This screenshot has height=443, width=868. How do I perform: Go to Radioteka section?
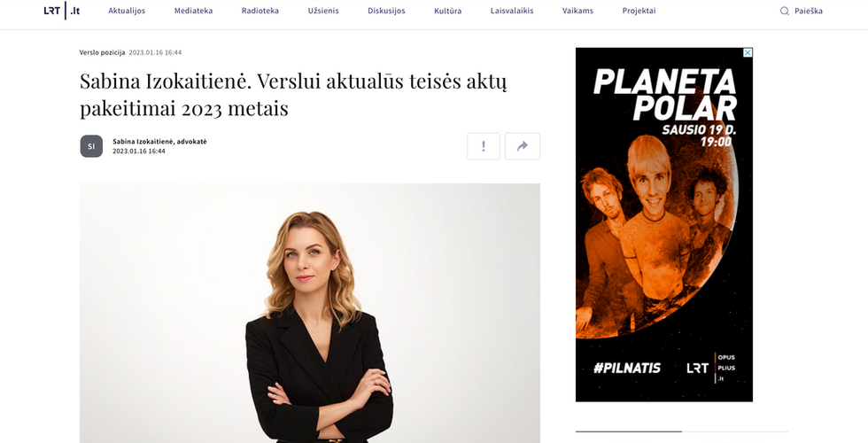tap(260, 11)
